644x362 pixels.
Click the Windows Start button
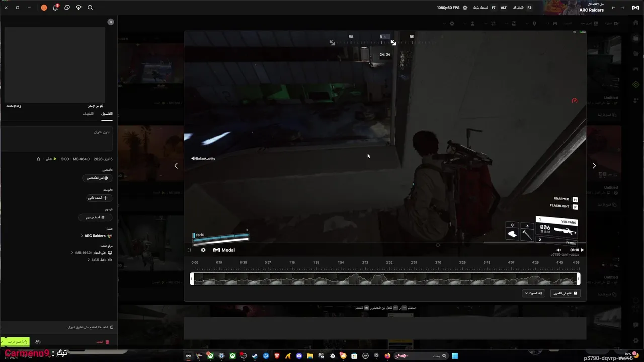click(x=455, y=356)
